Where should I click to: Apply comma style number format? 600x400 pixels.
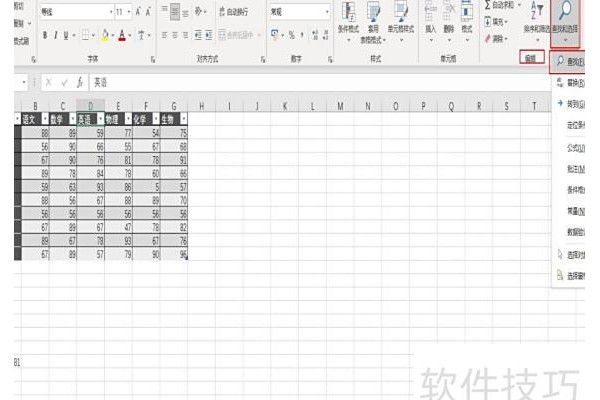[302, 35]
